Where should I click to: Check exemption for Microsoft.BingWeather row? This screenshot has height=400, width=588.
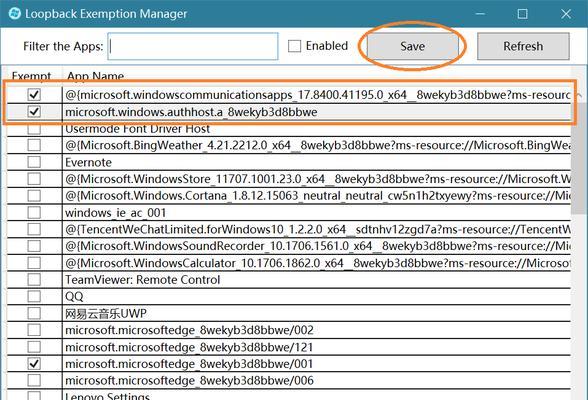34,145
